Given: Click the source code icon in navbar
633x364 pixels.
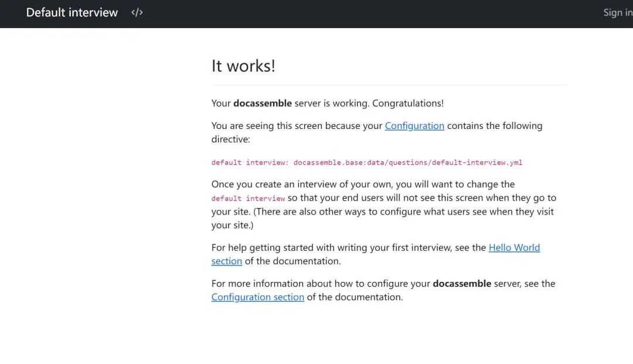Looking at the screenshot, I should tap(137, 12).
